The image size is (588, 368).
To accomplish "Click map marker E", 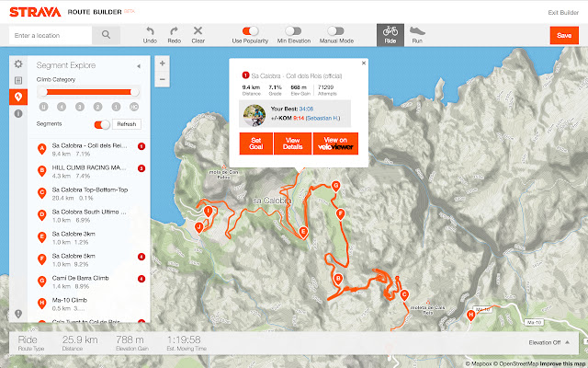I will (303, 232).
